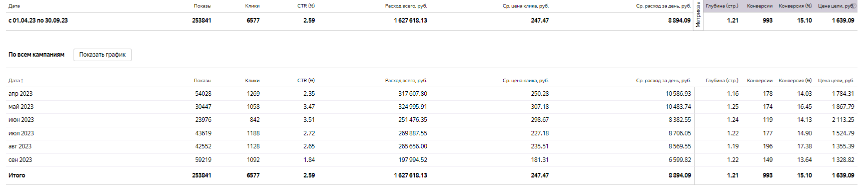Select the апр 2023 row
Viewport: 868px width, 195px height.
(x=431, y=94)
